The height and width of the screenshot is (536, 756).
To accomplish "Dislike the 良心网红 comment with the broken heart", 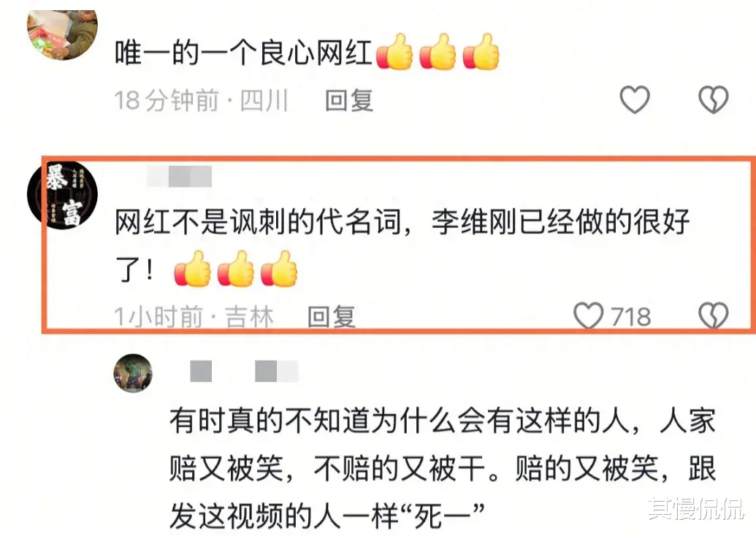I will pyautogui.click(x=713, y=100).
